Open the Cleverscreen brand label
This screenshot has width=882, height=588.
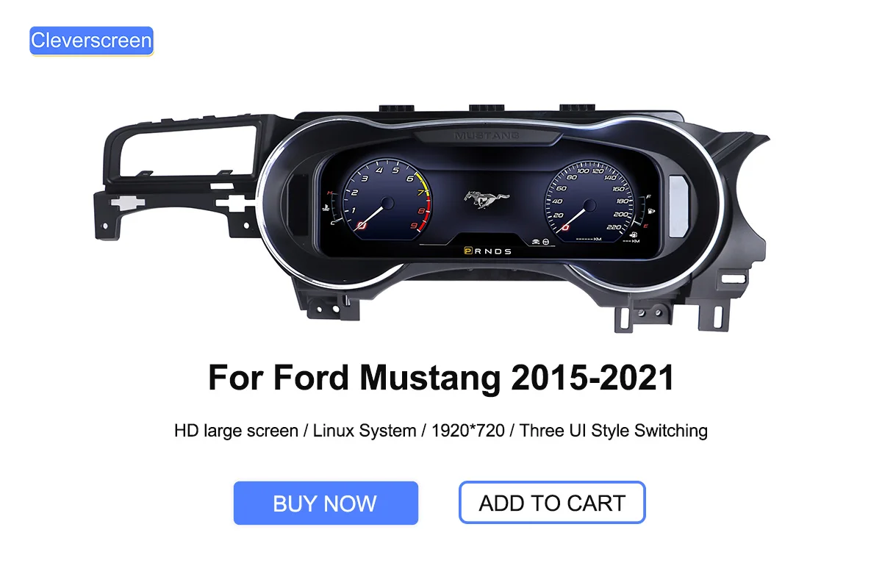pyautogui.click(x=91, y=40)
